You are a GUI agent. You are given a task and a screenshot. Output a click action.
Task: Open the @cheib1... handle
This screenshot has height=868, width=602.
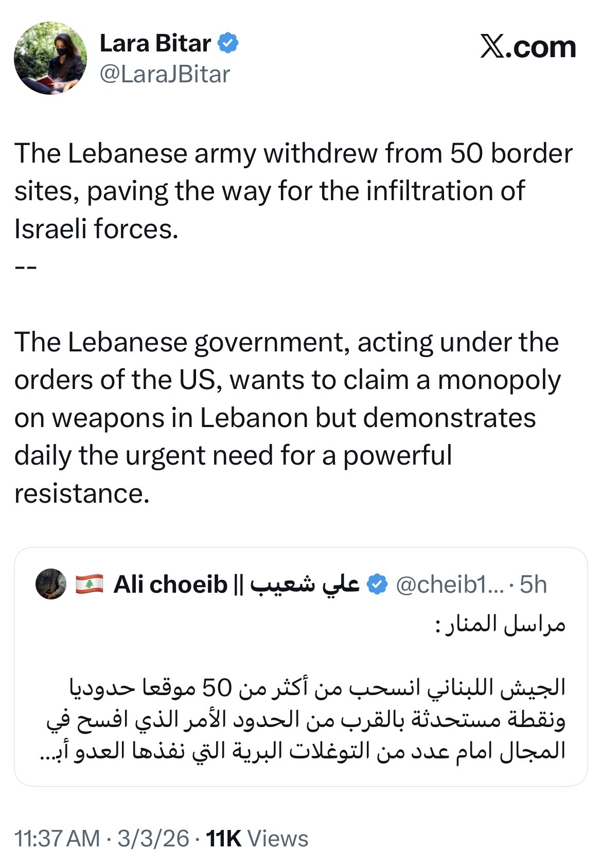pos(444,584)
